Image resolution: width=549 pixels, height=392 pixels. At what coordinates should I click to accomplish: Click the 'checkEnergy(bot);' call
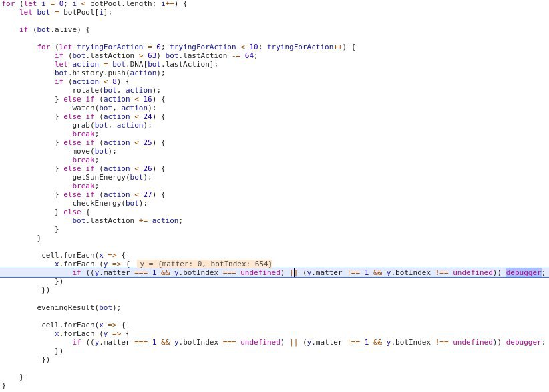click(x=110, y=204)
